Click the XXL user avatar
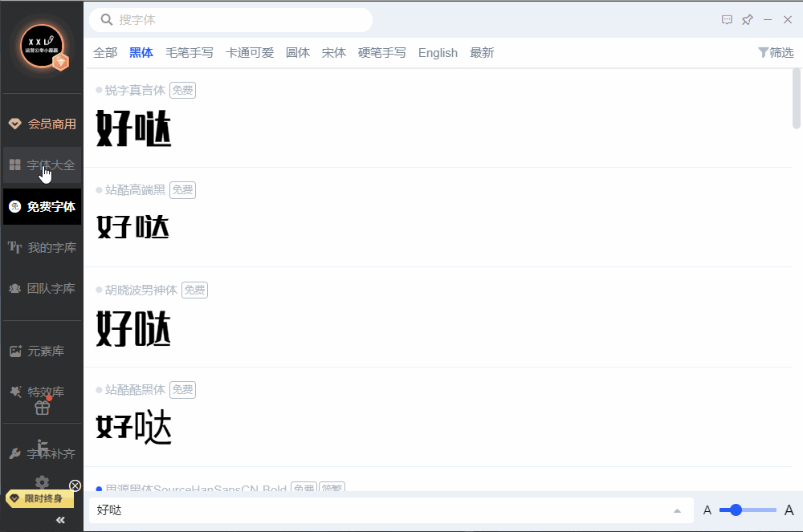 (42, 46)
